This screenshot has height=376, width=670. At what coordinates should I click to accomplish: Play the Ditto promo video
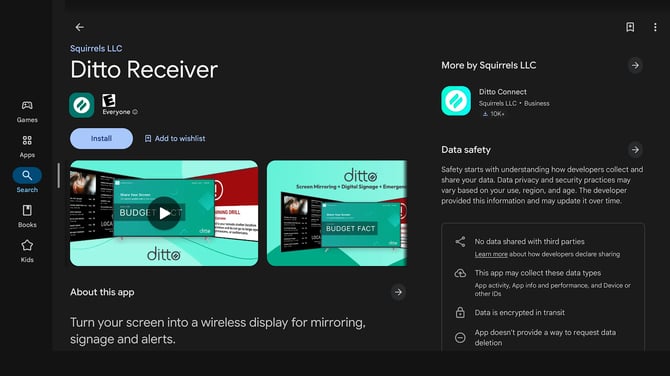coord(164,213)
